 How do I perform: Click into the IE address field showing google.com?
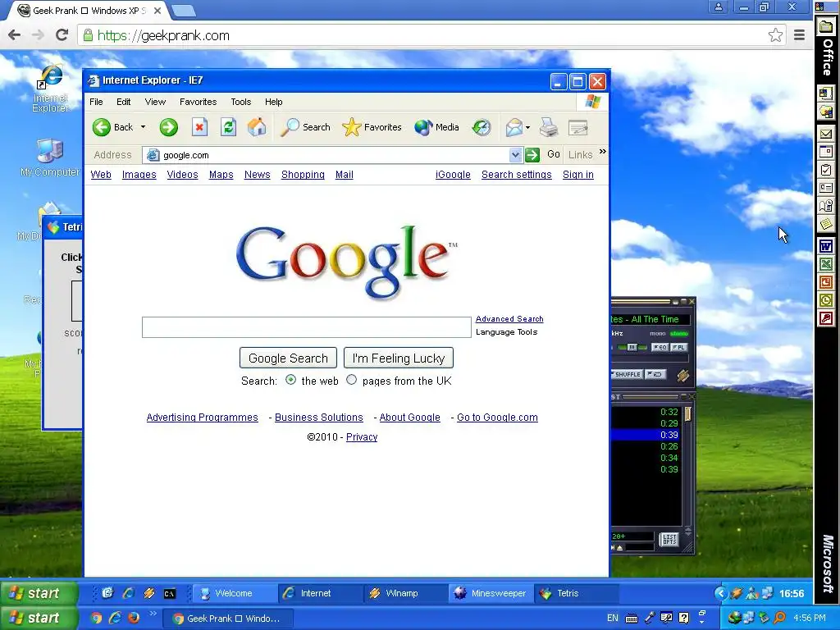click(x=326, y=155)
